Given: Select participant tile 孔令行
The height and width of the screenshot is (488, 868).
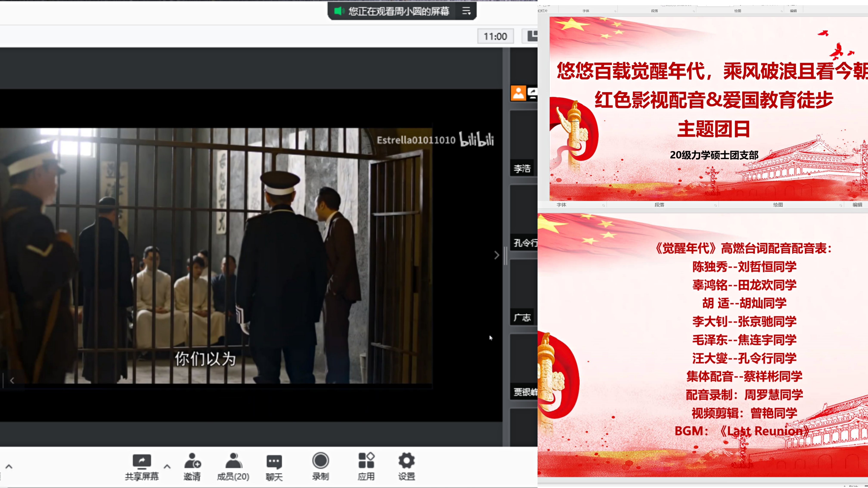Looking at the screenshot, I should 524,218.
